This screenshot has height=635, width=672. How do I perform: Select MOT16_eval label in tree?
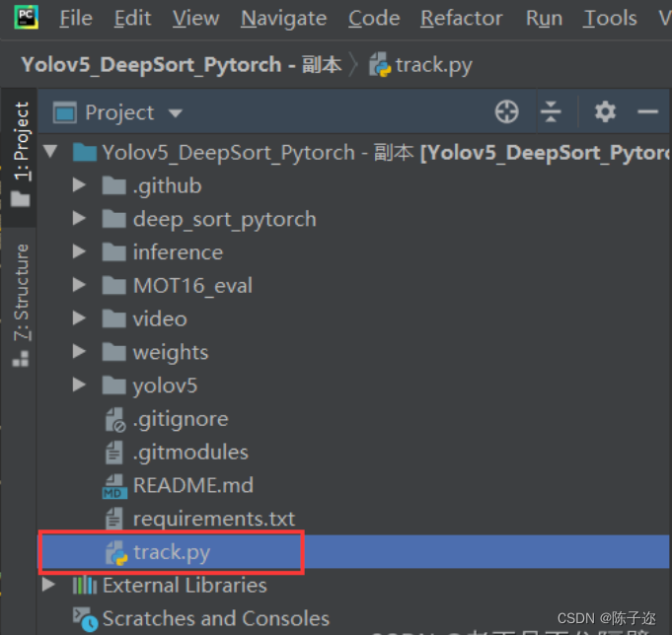click(192, 286)
